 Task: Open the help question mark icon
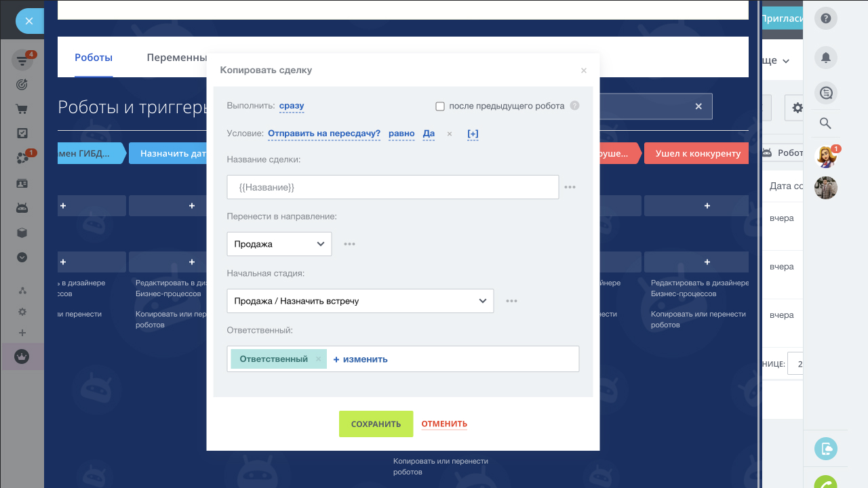[x=825, y=19]
